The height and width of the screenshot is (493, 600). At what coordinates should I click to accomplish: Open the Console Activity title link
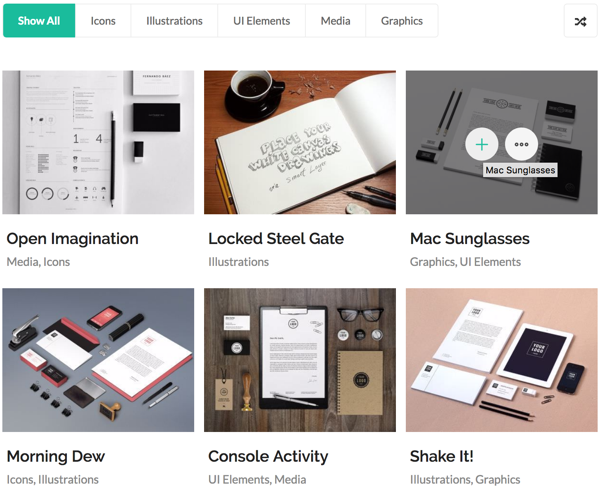(x=268, y=456)
